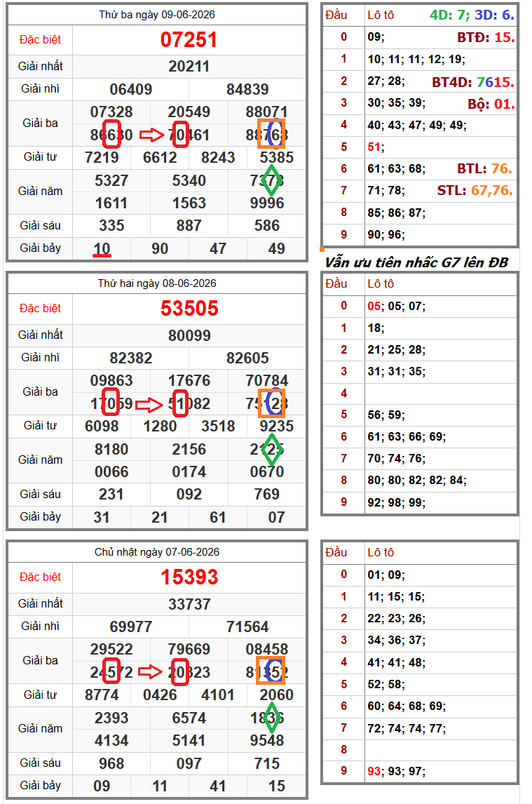
Task: Select the 'Bộ: 01.' note
Action: [x=491, y=104]
